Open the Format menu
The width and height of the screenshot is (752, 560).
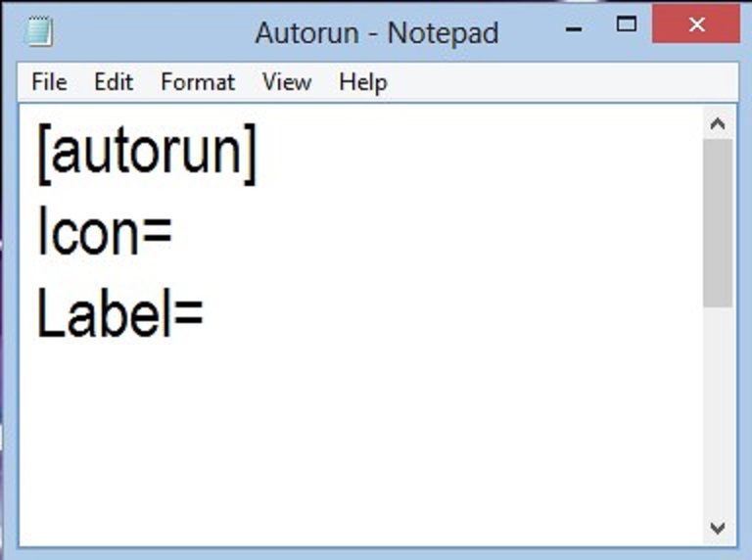198,82
